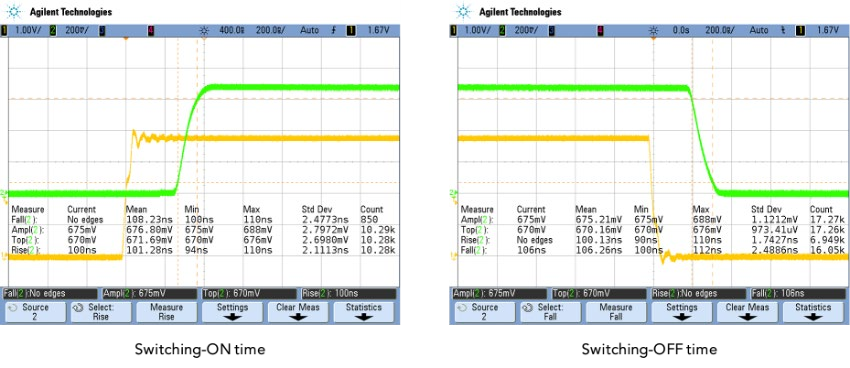Click Auto trigger mode on right scope
The width and height of the screenshot is (850, 368).
pyautogui.click(x=758, y=30)
